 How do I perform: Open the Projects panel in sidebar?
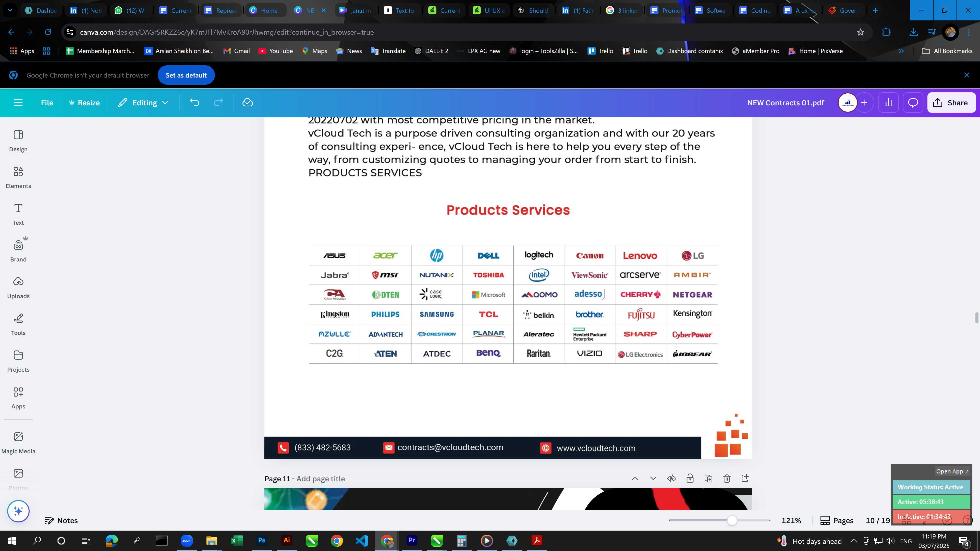click(x=18, y=362)
